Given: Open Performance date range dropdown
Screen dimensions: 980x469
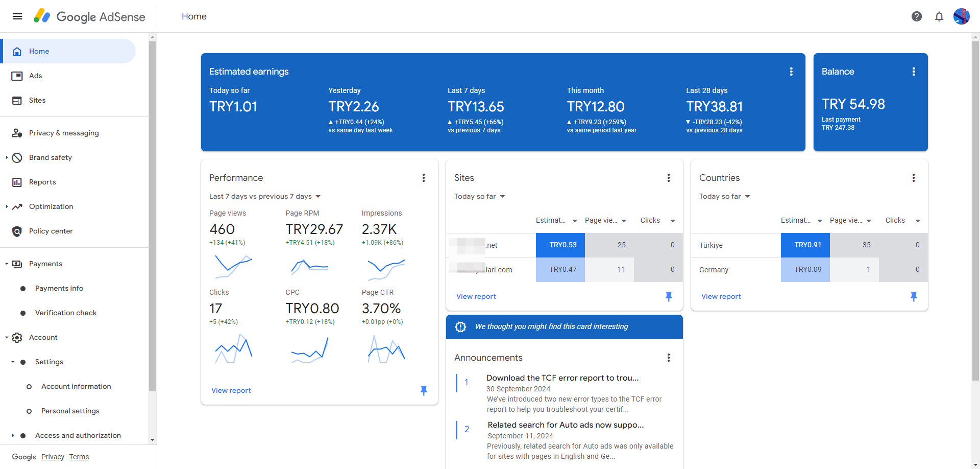Looking at the screenshot, I should tap(265, 196).
